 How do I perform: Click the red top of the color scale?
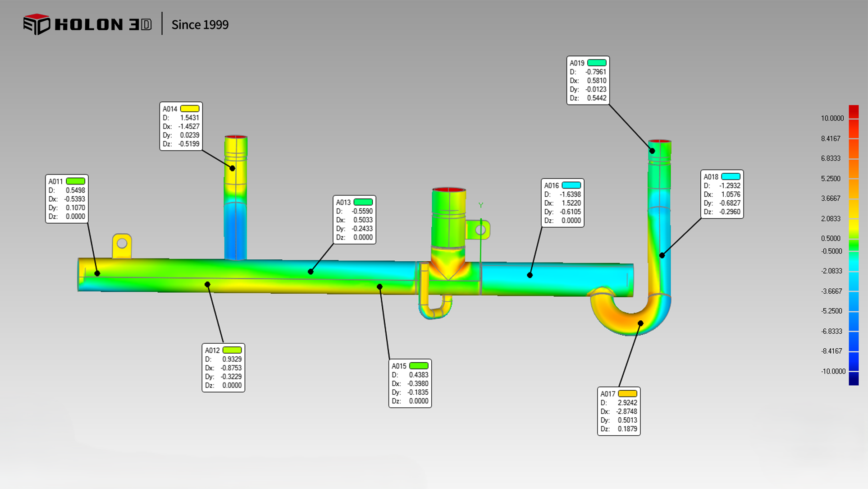click(854, 111)
